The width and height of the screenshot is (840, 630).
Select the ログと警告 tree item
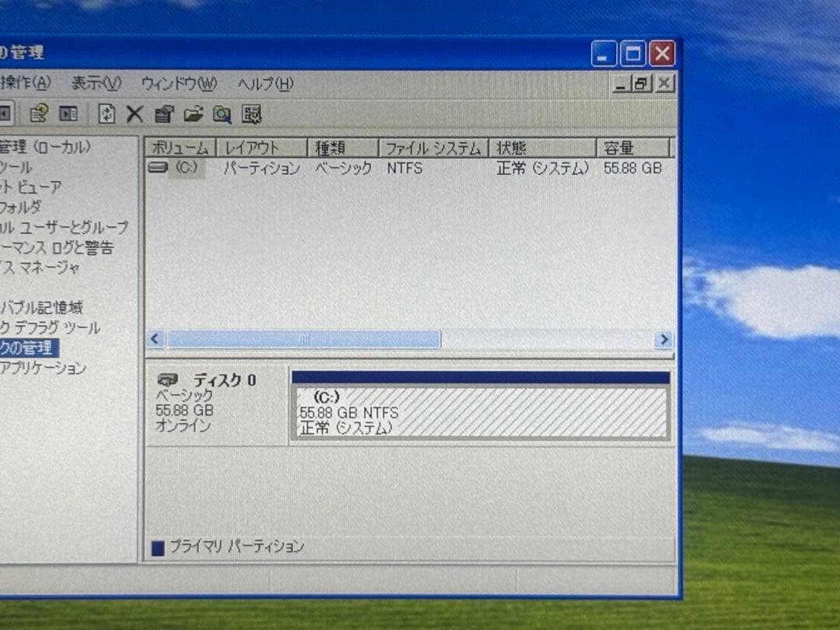(57, 247)
